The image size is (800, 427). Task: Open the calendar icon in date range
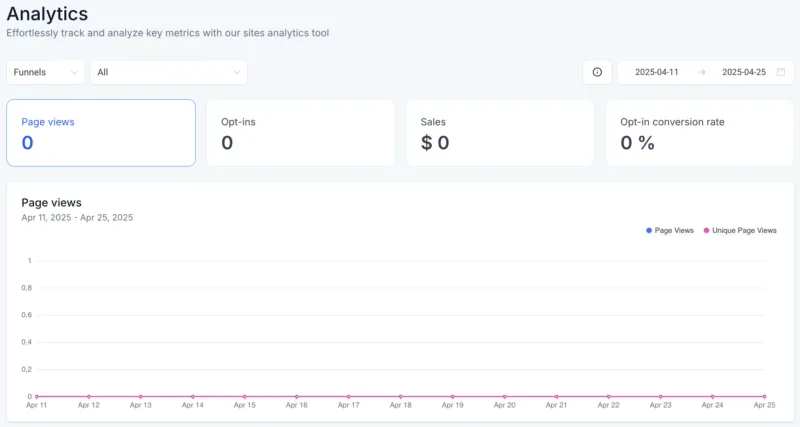coord(780,72)
